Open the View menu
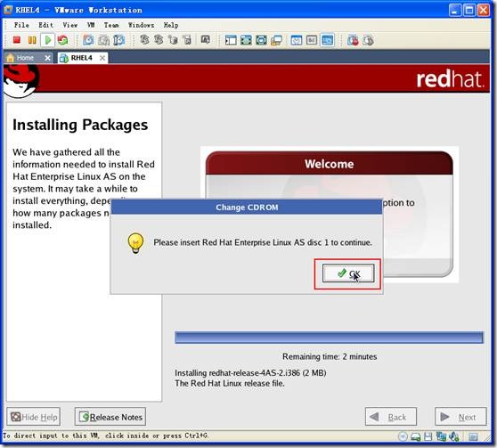 (69, 25)
